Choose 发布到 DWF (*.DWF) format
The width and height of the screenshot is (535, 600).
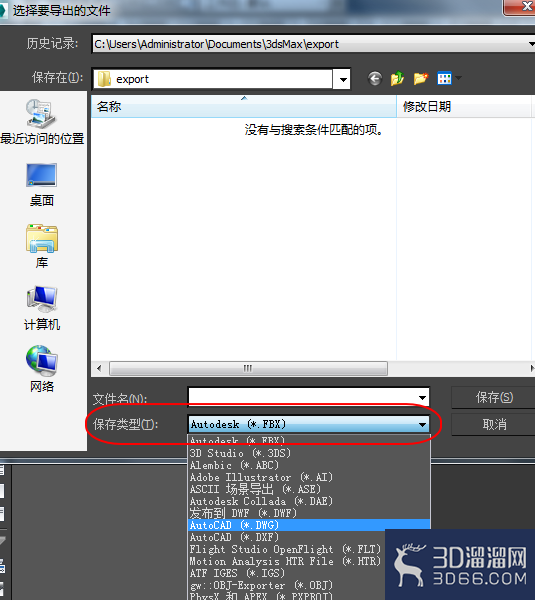click(309, 513)
